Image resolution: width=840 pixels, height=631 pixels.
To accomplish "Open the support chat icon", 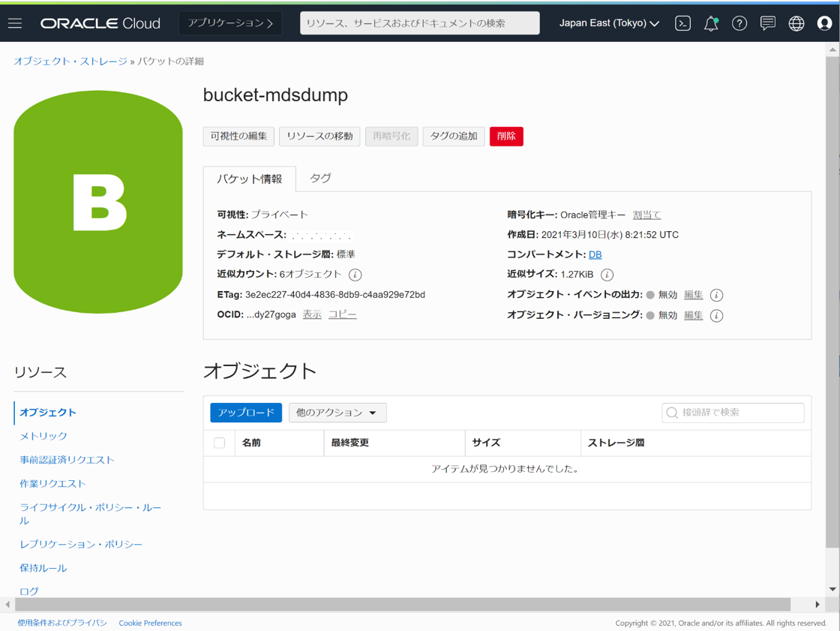I will tap(767, 23).
